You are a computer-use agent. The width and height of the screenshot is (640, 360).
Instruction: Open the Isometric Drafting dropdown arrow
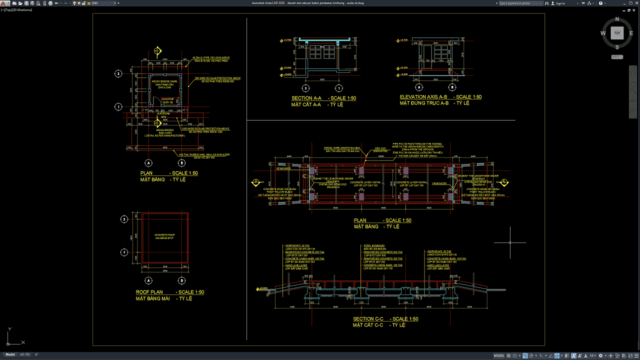pos(546,356)
